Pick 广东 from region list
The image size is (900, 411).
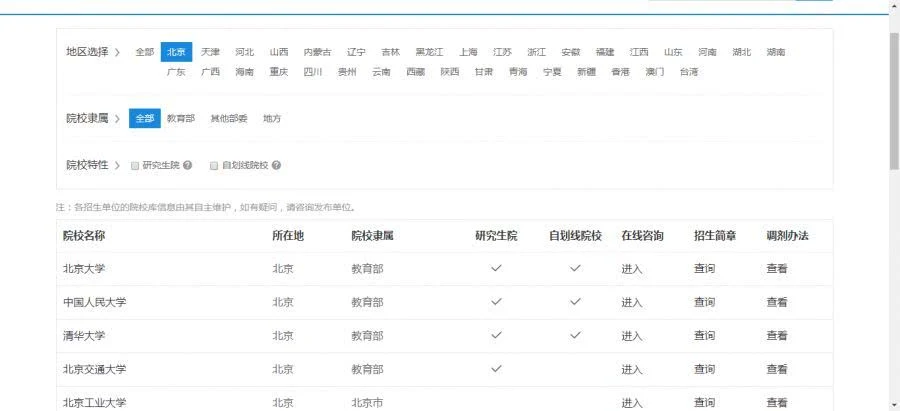176,72
